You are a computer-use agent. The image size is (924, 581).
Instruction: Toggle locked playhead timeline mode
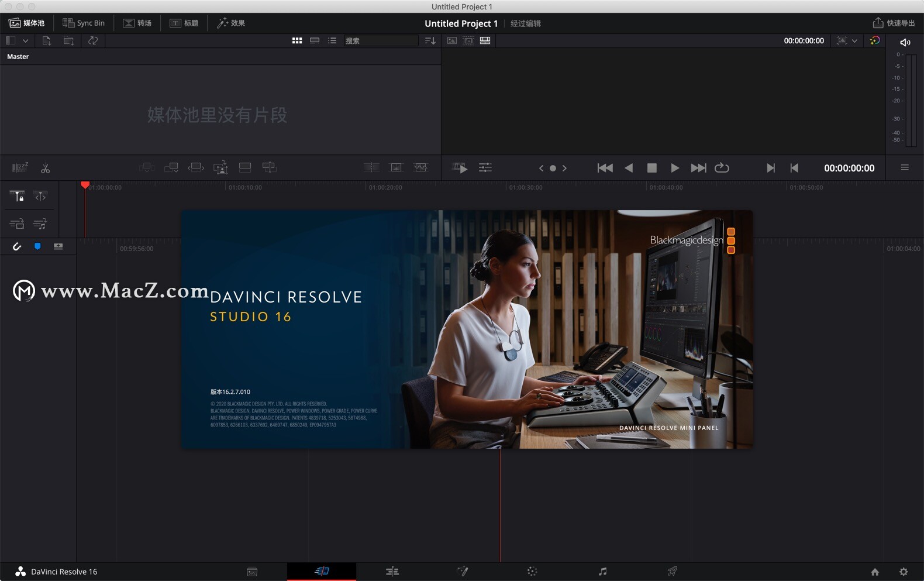[17, 197]
